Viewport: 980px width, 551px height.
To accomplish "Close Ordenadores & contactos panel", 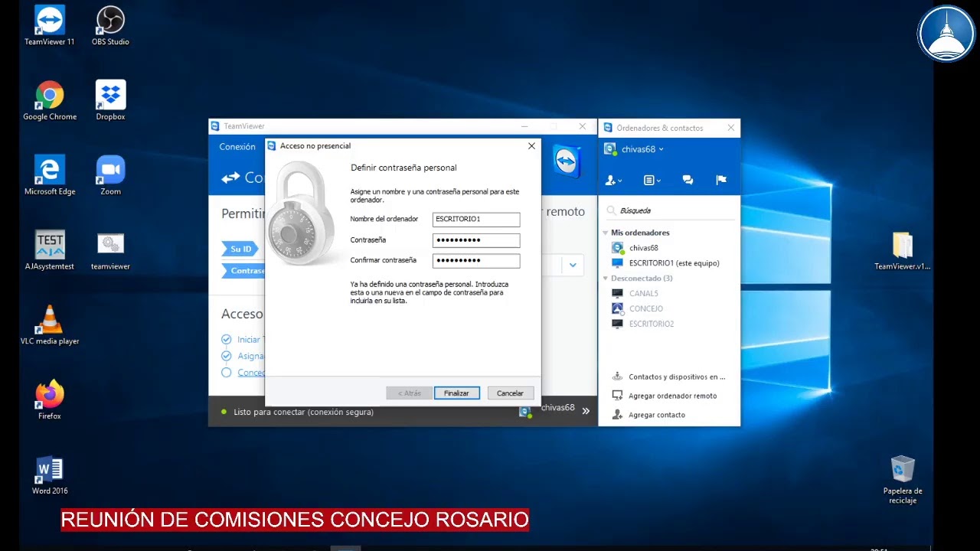I will coord(730,128).
